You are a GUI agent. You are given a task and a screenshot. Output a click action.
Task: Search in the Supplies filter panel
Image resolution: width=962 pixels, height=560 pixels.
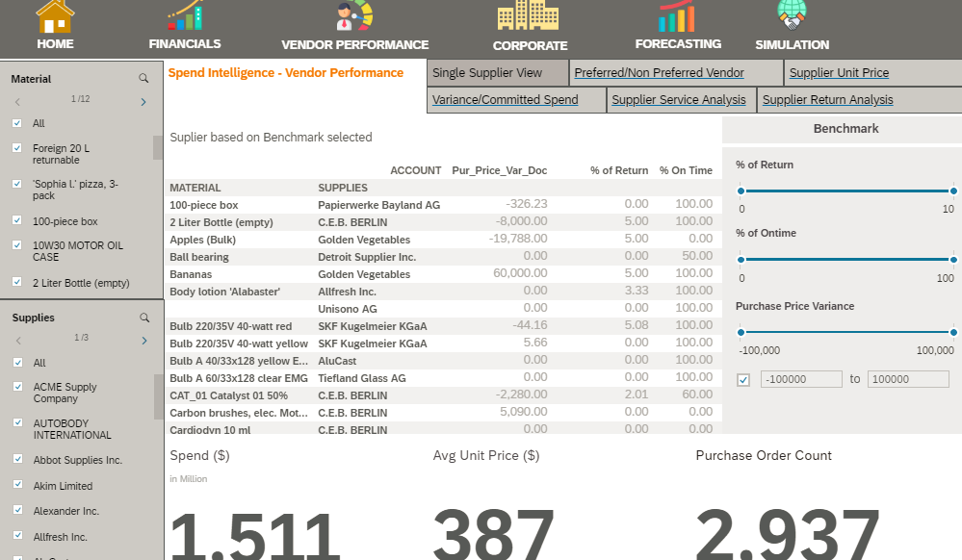point(144,318)
